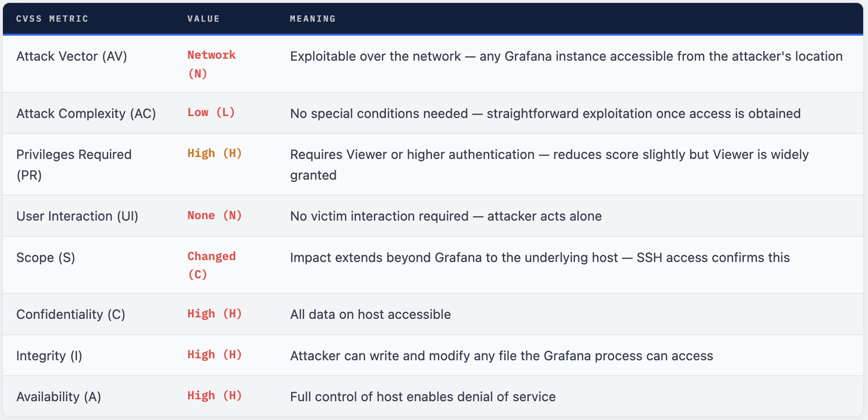
Task: Click the red Network (N) value
Action: click(211, 64)
